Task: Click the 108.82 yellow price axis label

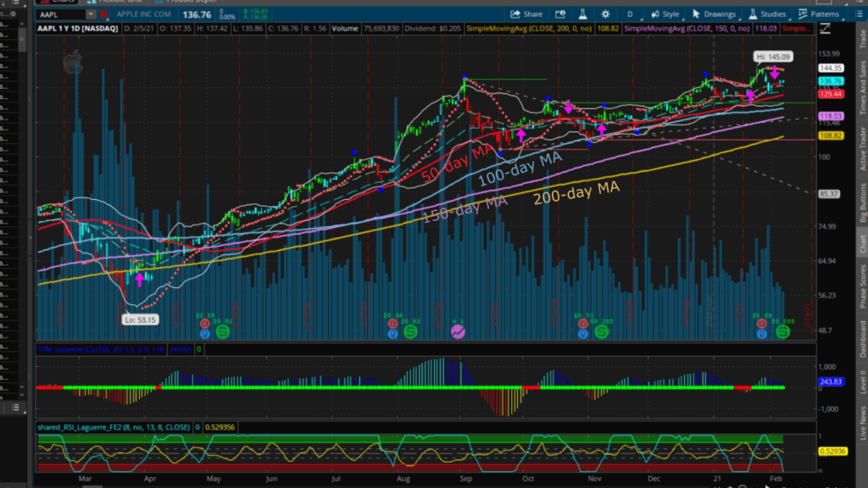Action: (831, 136)
